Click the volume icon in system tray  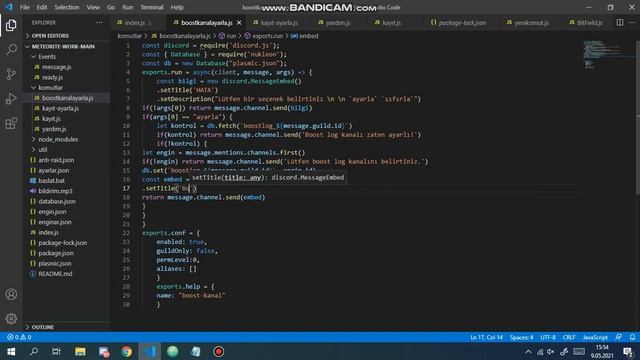[x=551, y=351]
